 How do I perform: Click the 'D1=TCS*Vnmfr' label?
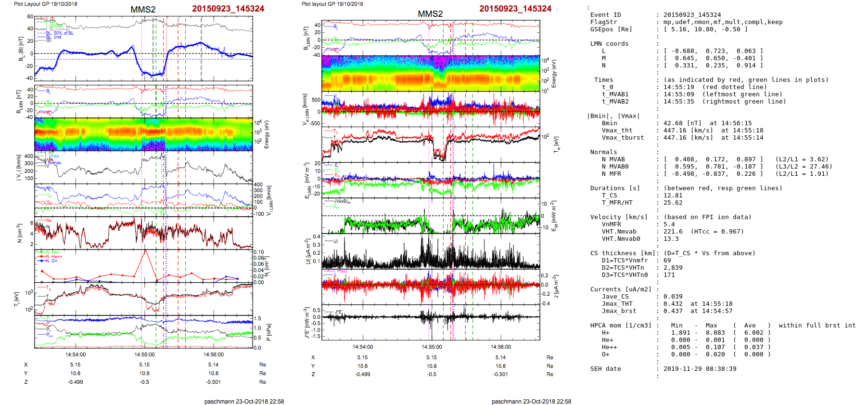(625, 261)
